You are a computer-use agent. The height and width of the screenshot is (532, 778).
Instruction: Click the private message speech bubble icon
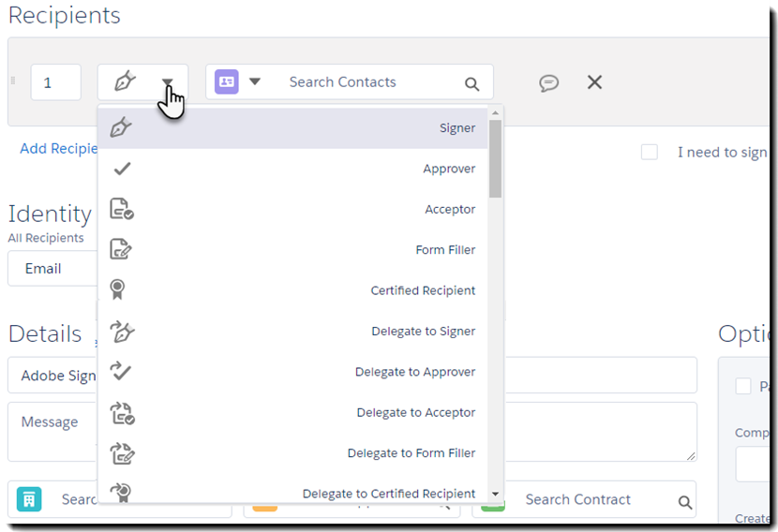point(549,82)
